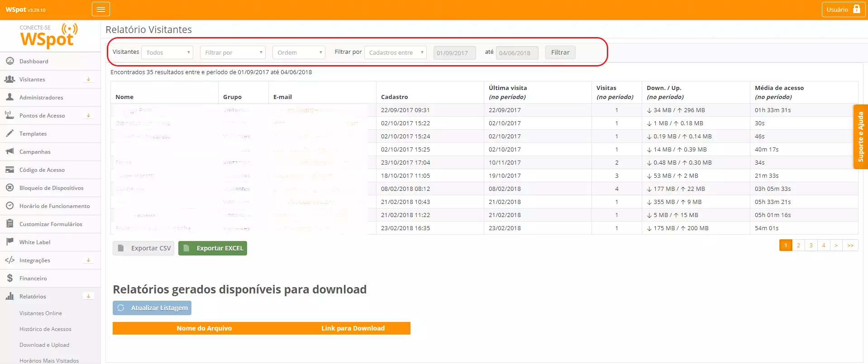Open Visitantes Online report link
This screenshot has height=364, width=868.
click(x=41, y=313)
